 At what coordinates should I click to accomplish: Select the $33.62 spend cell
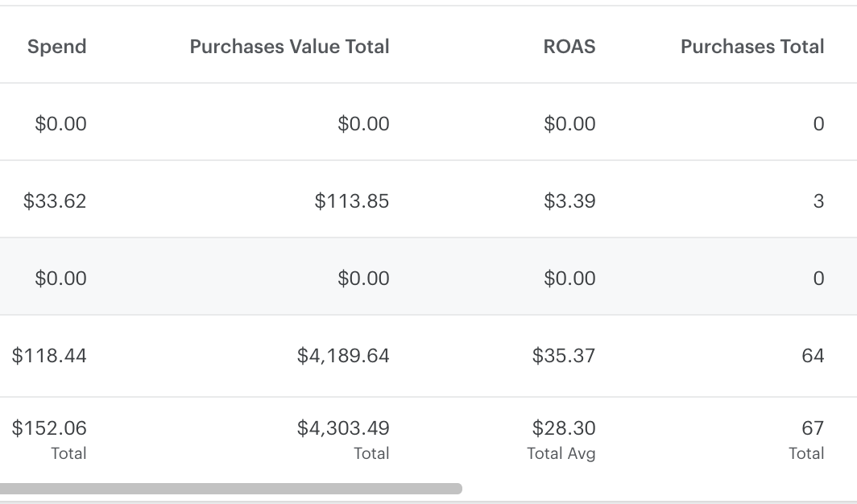pyautogui.click(x=55, y=201)
